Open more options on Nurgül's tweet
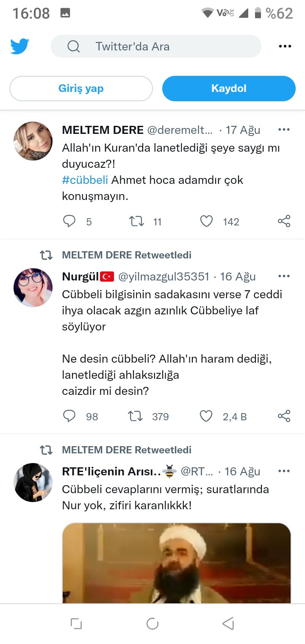 click(284, 277)
